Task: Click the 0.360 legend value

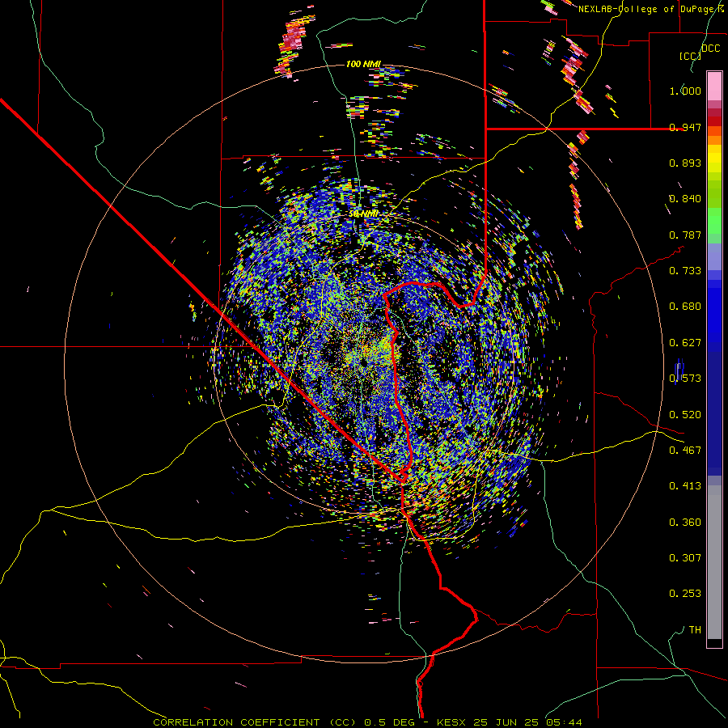Action: pyautogui.click(x=685, y=523)
